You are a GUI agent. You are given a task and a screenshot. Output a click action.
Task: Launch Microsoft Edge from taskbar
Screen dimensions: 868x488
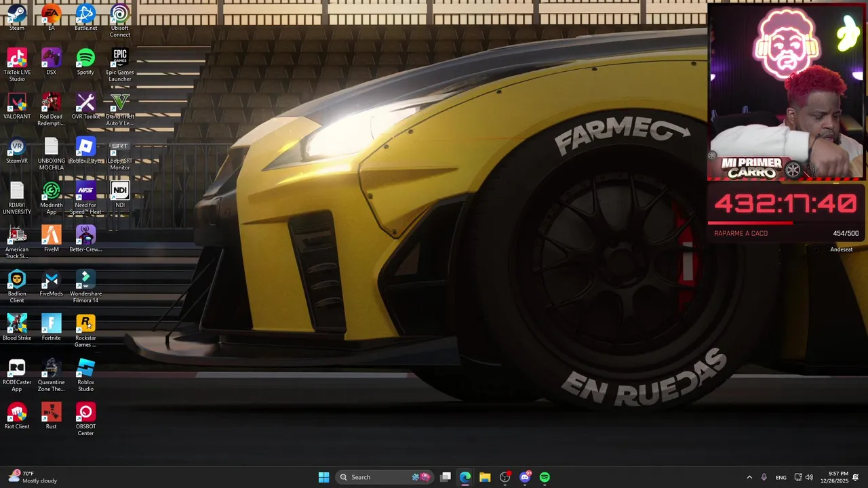click(465, 477)
